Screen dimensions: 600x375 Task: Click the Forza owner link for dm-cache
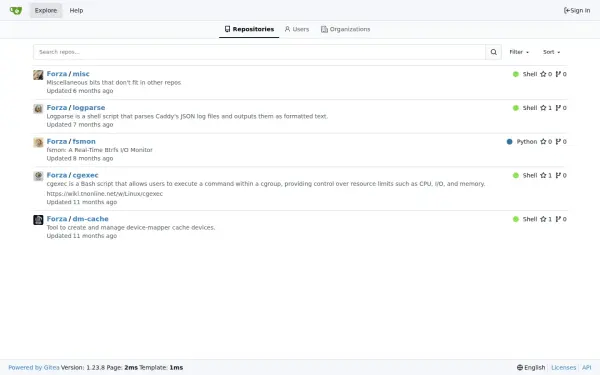(x=57, y=219)
